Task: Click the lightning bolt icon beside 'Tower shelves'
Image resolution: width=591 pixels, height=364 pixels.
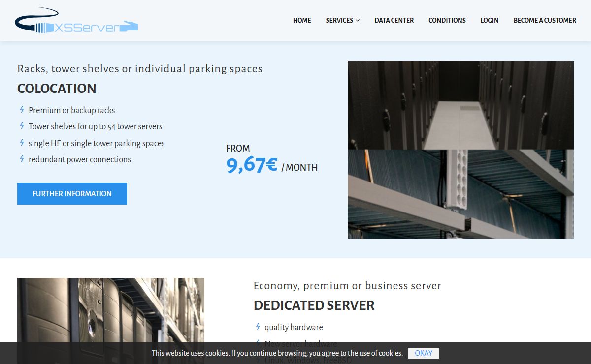Action: [x=22, y=126]
